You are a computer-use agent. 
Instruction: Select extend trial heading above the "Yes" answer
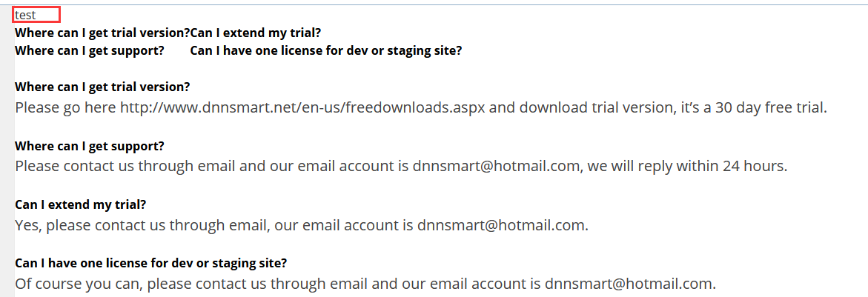coord(80,205)
